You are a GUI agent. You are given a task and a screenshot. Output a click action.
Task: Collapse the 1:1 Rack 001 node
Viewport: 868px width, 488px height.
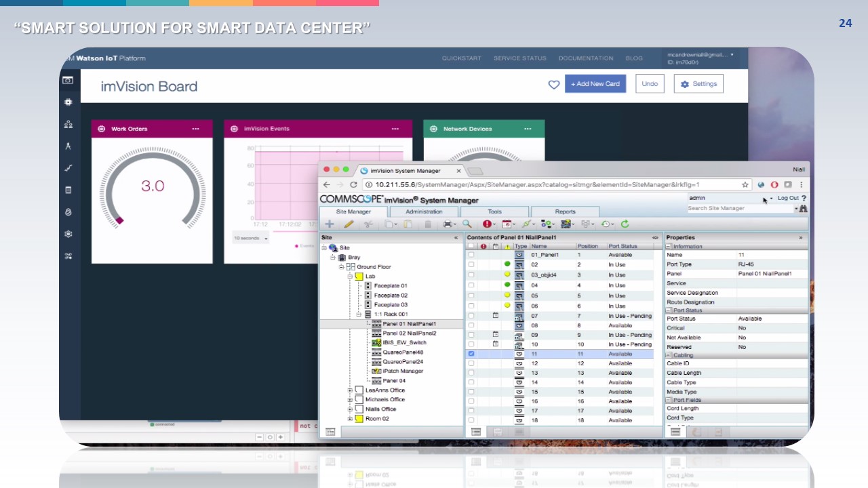click(x=359, y=314)
